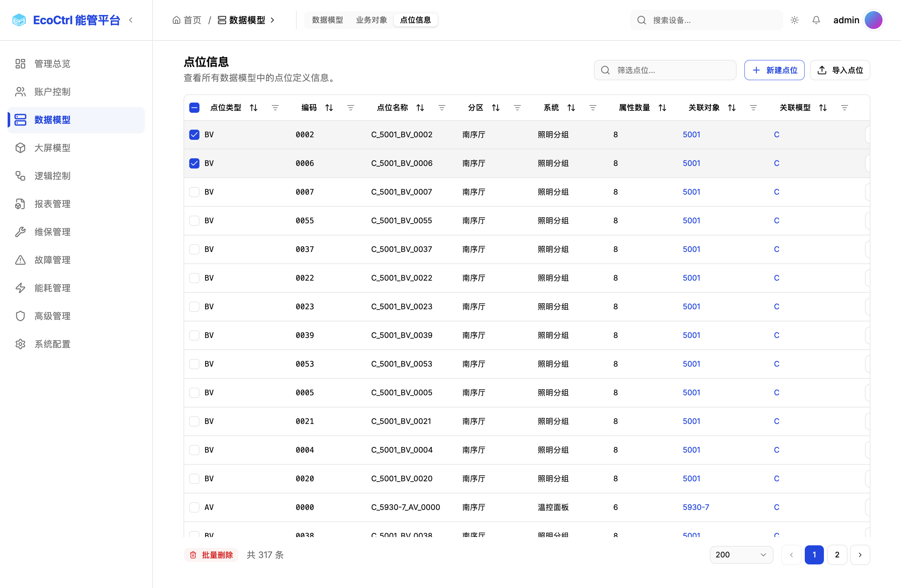Open 能耗管理 in sidebar
The height and width of the screenshot is (588, 901).
pyautogui.click(x=76, y=288)
